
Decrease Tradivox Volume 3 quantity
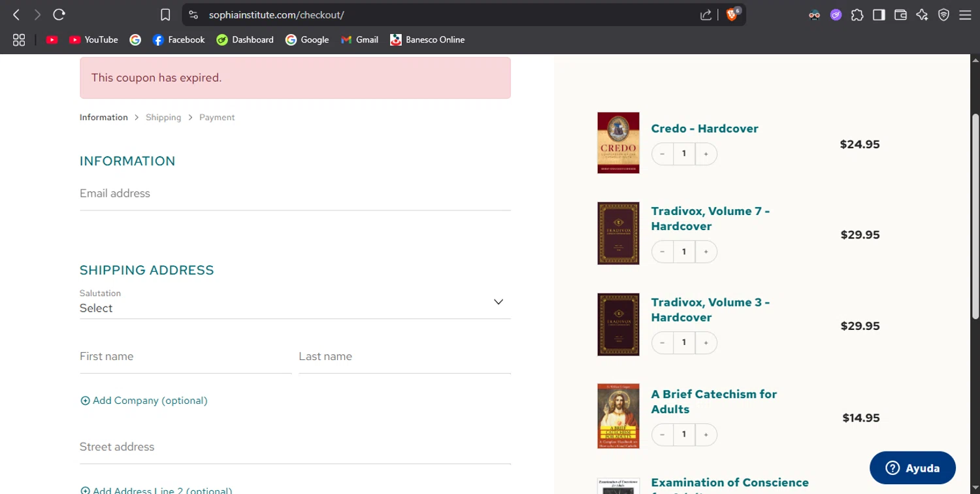tap(662, 342)
